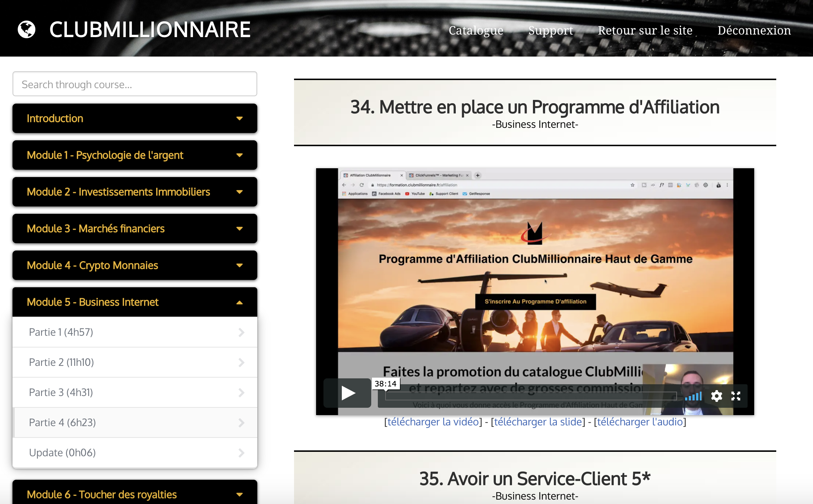Enter fullscreen mode on video
The height and width of the screenshot is (504, 813).
(x=736, y=396)
